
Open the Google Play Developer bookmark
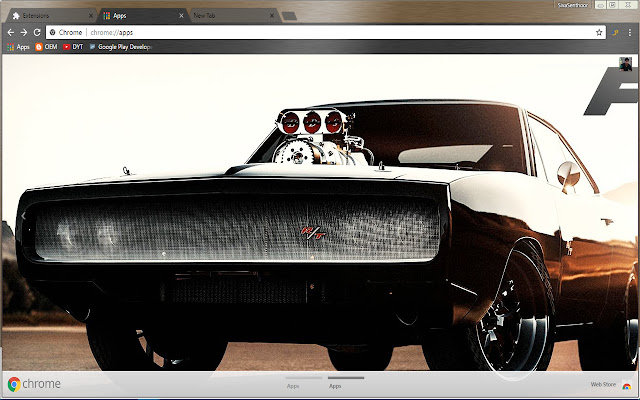pos(120,47)
